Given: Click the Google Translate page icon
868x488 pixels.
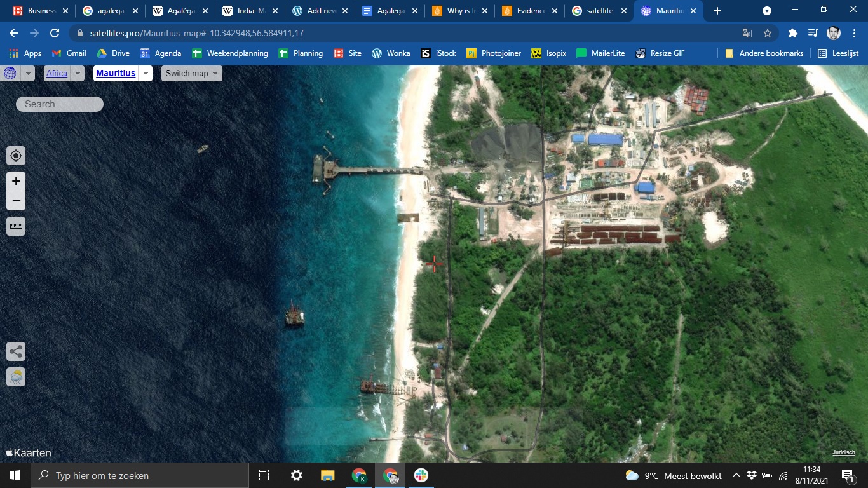Looking at the screenshot, I should [747, 33].
